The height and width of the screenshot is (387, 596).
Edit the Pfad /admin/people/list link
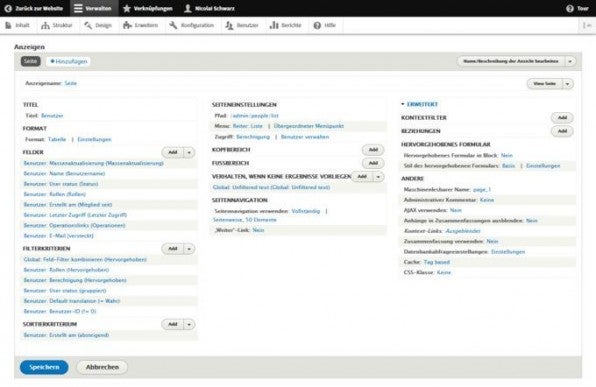[x=254, y=116]
